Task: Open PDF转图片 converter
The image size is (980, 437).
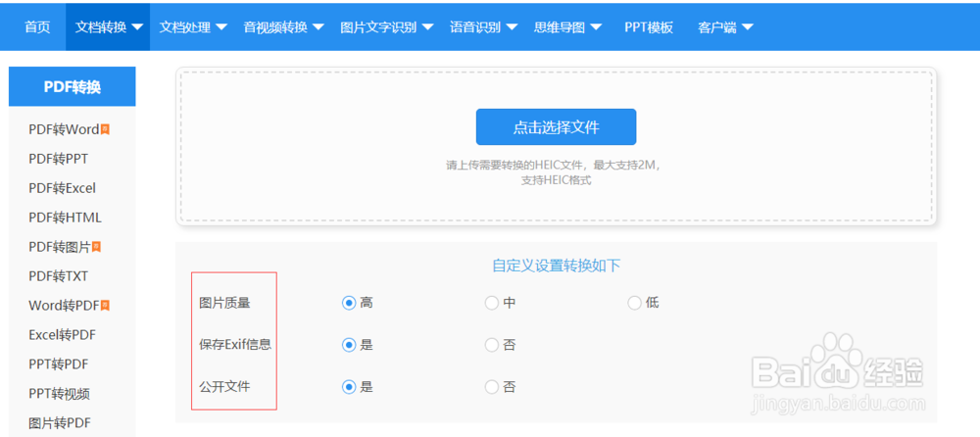Action: [60, 247]
